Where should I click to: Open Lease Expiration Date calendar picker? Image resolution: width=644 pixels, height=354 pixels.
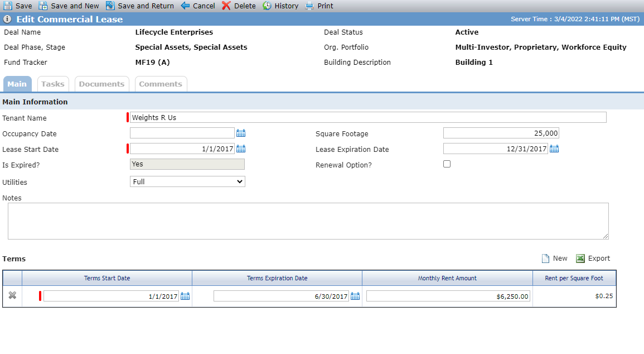[554, 149]
